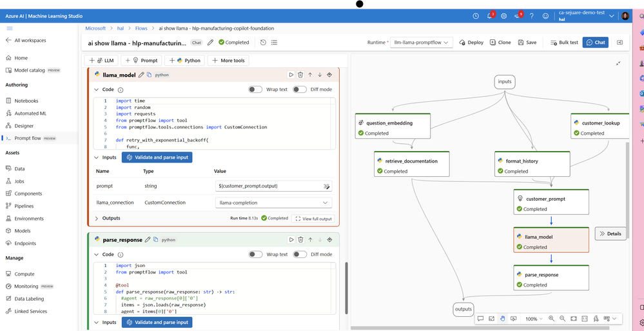Select the retrieve_documentation graph node
The image size is (644, 331).
point(411,164)
